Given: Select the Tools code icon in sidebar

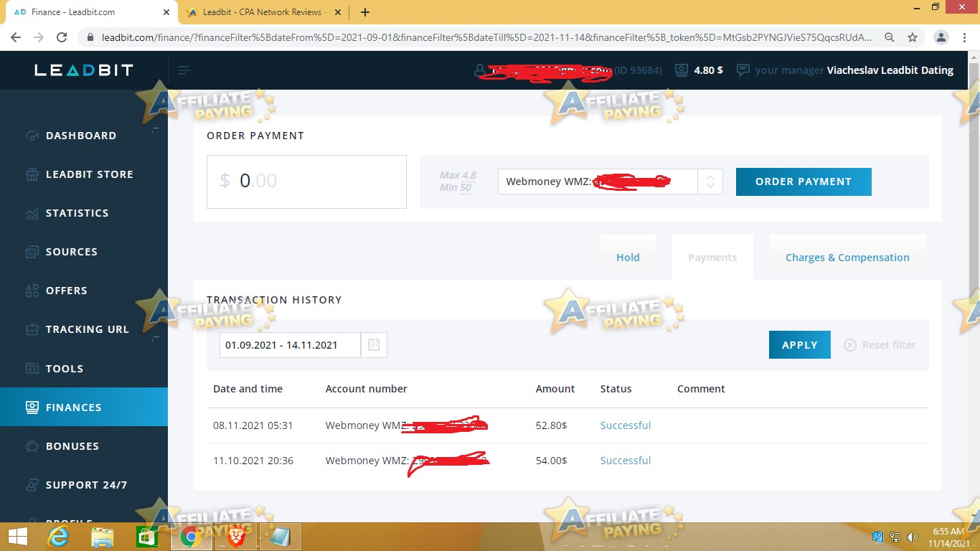Looking at the screenshot, I should click(x=32, y=369).
